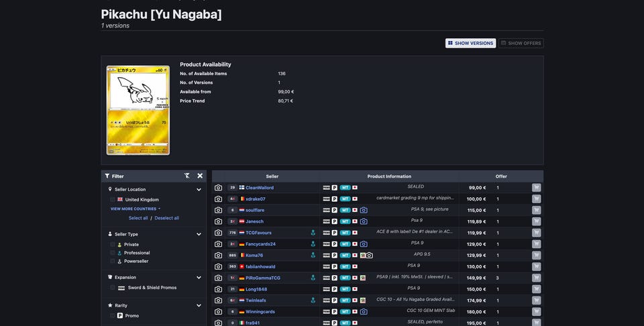Click the MT condition badge in CleanWailord's row
This screenshot has height=326, width=644.
345,188
